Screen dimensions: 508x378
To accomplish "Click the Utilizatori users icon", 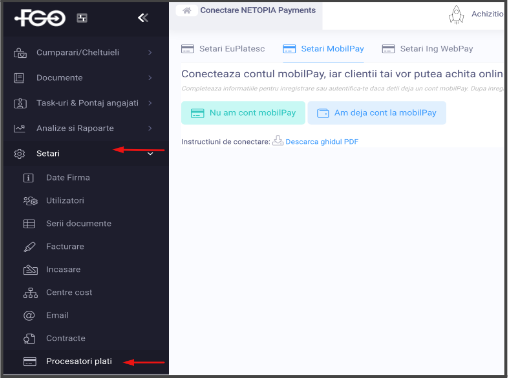I will point(30,201).
